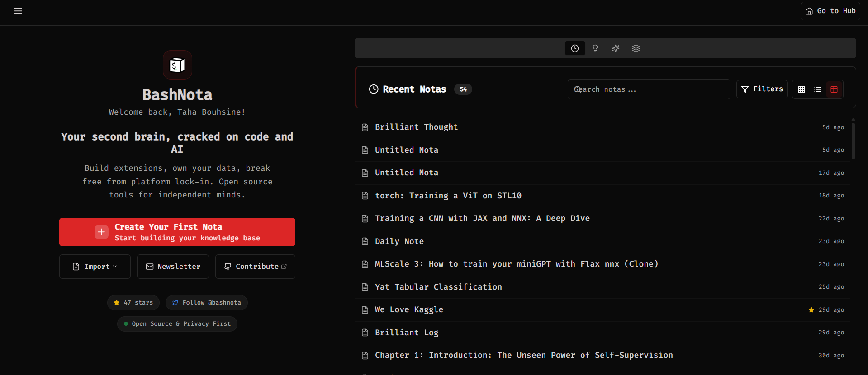Click the BashNota logo icon
Image resolution: width=868 pixels, height=375 pixels.
pyautogui.click(x=177, y=65)
